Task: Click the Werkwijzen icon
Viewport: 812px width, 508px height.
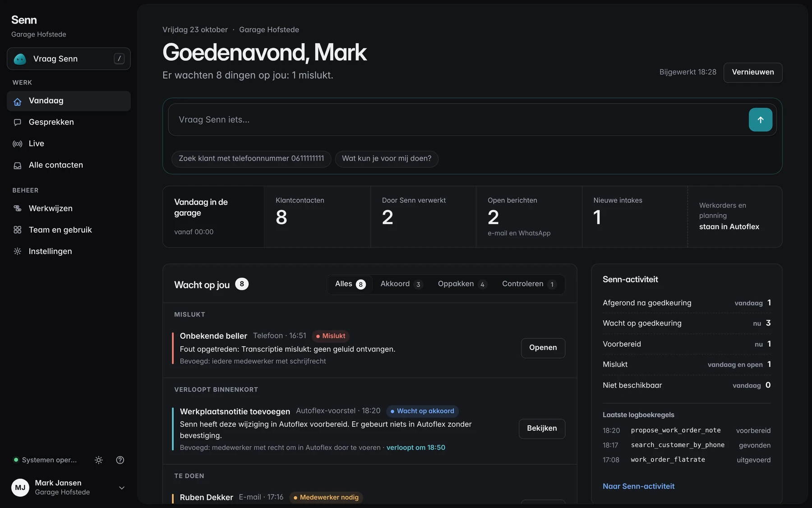Action: 18,209
